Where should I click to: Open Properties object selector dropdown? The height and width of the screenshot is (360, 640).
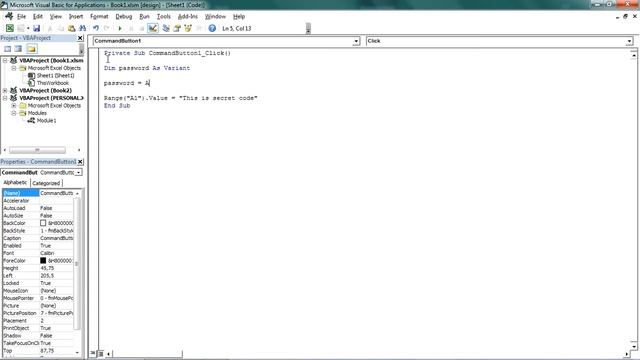click(78, 173)
